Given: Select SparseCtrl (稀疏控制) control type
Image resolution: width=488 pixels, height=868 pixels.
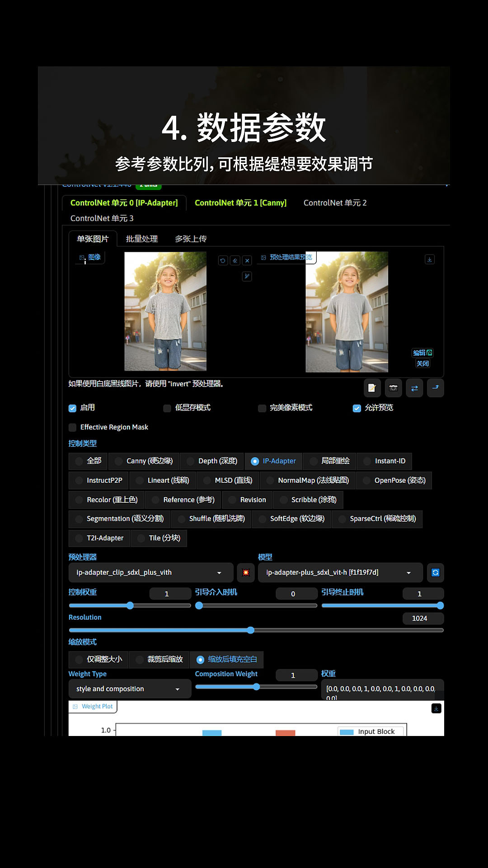Looking at the screenshot, I should 377,519.
